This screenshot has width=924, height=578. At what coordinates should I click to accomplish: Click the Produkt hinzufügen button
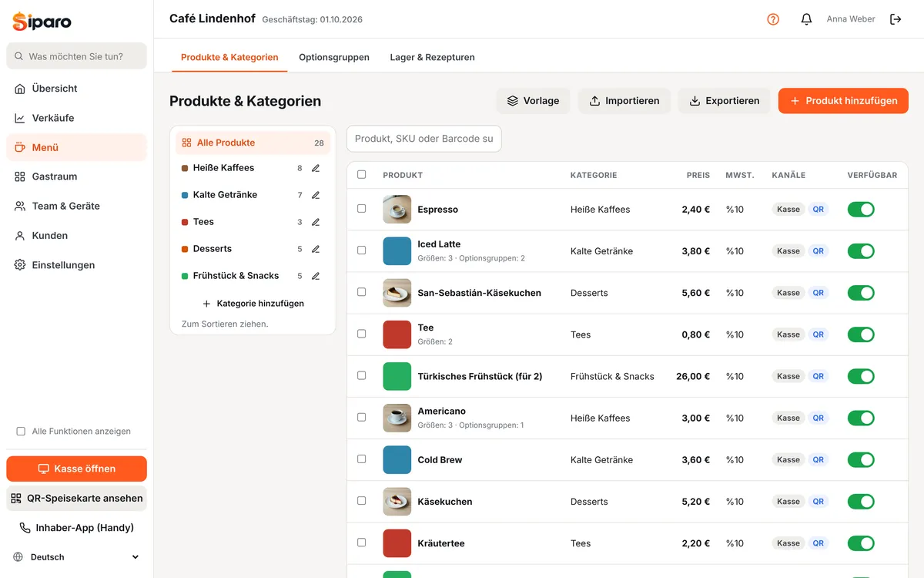(843, 101)
